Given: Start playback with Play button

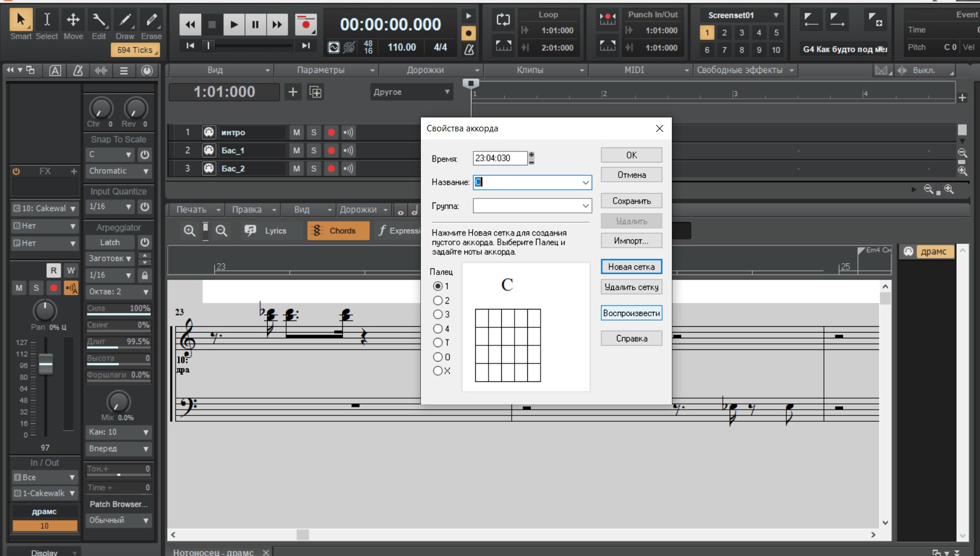Looking at the screenshot, I should coord(234,24).
